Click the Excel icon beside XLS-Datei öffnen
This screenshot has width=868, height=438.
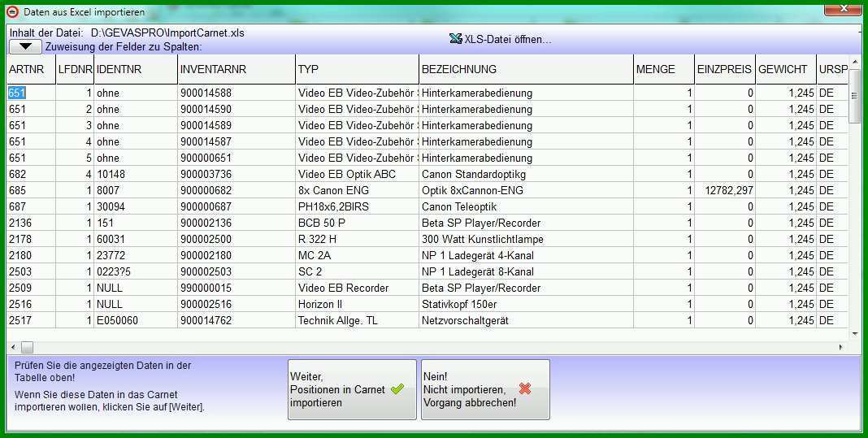tap(456, 39)
